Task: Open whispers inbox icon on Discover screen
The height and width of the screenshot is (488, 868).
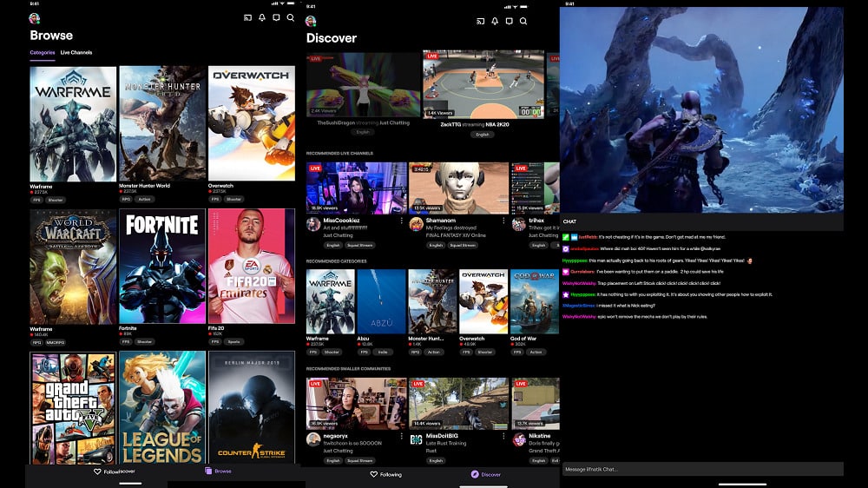Action: coord(510,21)
